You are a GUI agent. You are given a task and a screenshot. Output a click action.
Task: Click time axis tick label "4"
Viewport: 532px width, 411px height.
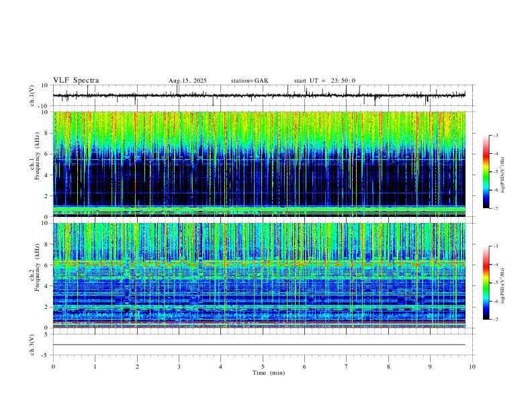pos(220,367)
